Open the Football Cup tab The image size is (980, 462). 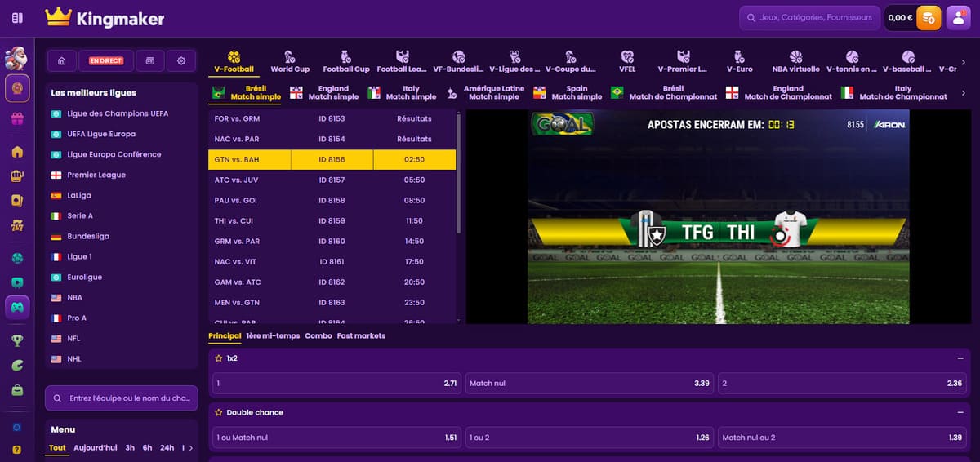[346, 62]
